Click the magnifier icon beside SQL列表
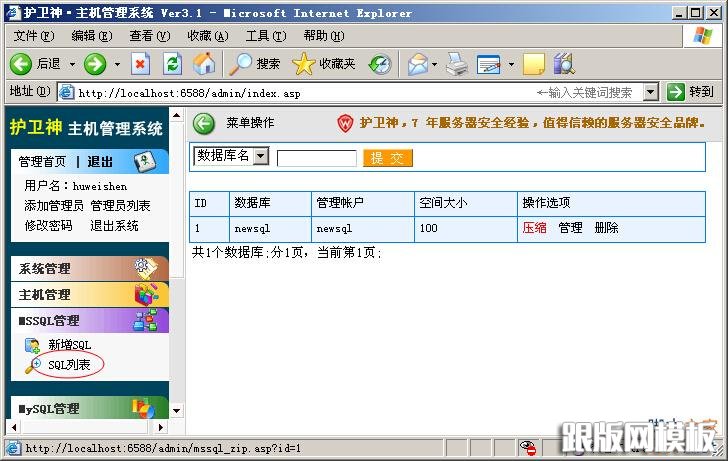This screenshot has width=728, height=461. tap(33, 366)
